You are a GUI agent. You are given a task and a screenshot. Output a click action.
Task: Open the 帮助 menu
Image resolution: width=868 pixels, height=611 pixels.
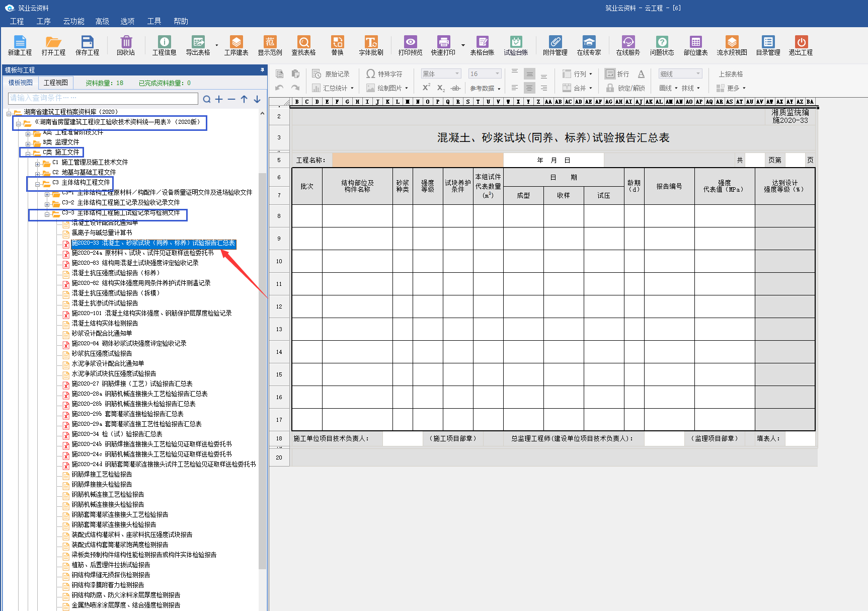181,21
